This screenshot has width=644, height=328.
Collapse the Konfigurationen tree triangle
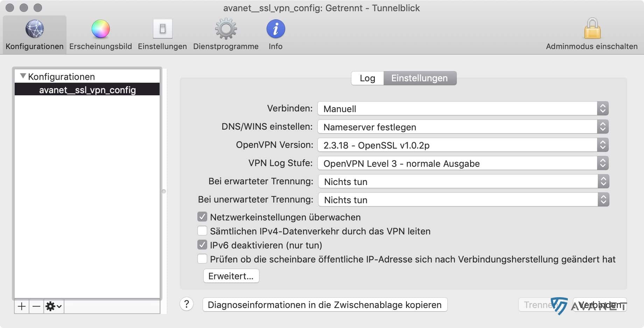point(23,76)
